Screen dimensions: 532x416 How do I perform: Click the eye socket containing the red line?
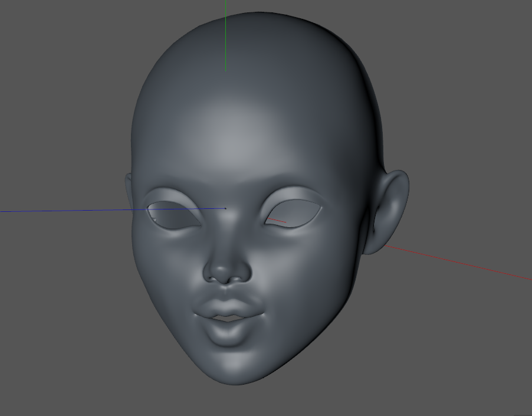[x=292, y=214]
